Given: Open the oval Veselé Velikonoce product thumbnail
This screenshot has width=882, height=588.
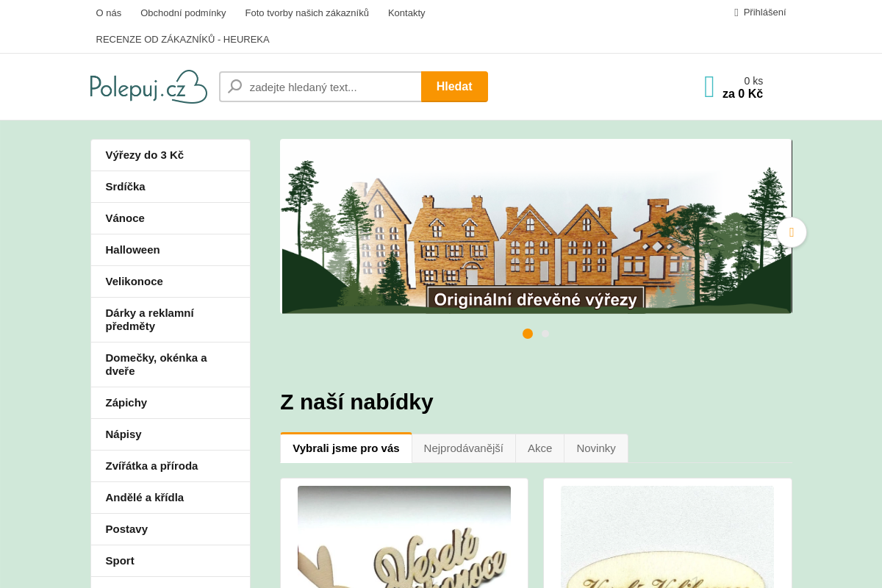Looking at the screenshot, I should [x=667, y=537].
